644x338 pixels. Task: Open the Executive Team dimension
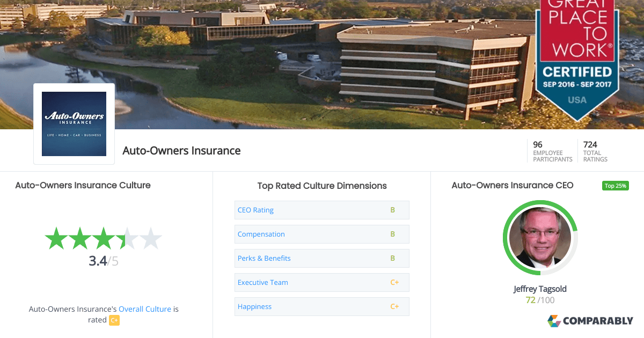[322, 282]
